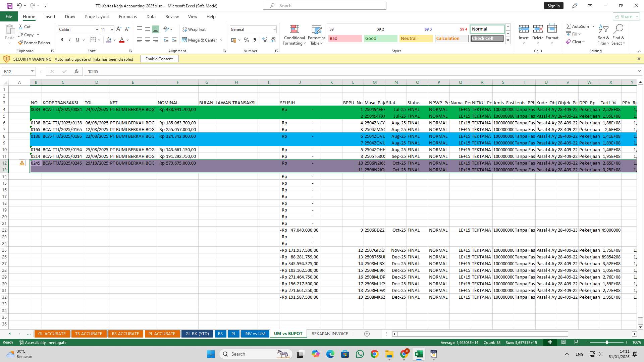Click the Format Painter icon
The image size is (644, 362).
(x=35, y=43)
